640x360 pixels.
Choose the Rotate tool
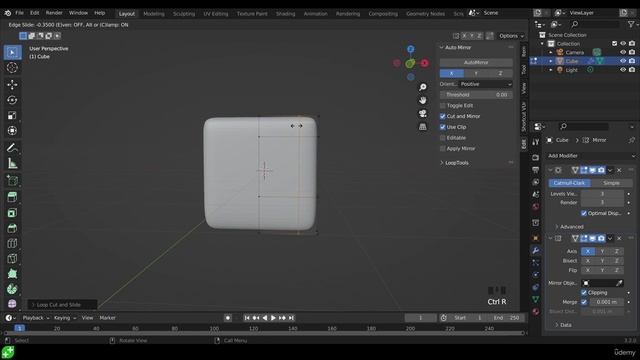(x=12, y=100)
